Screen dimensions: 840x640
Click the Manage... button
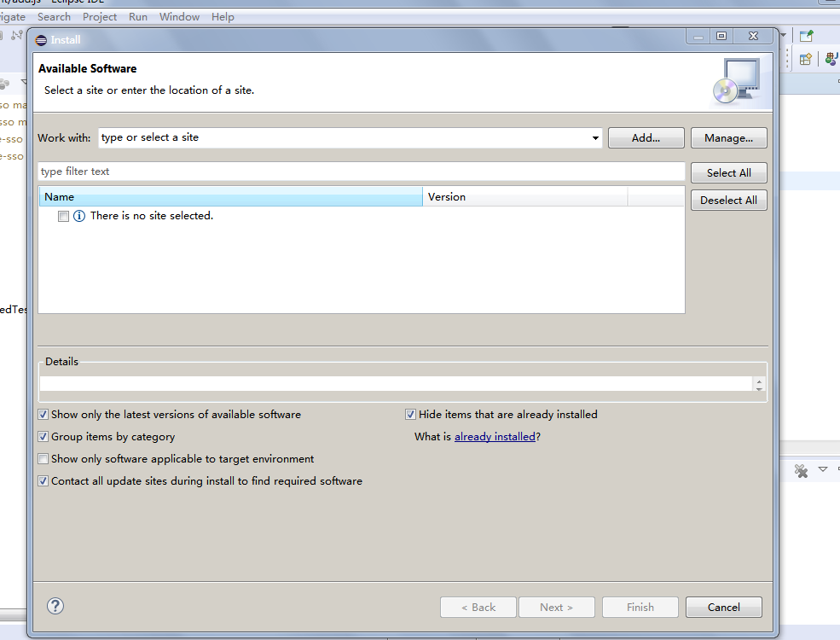pyautogui.click(x=728, y=137)
